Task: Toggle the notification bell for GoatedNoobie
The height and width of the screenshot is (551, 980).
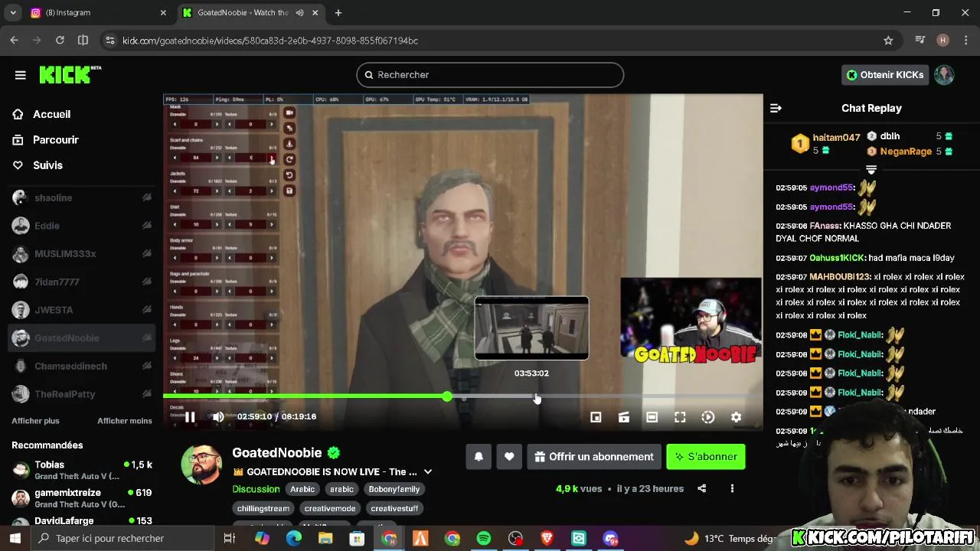Action: click(479, 457)
